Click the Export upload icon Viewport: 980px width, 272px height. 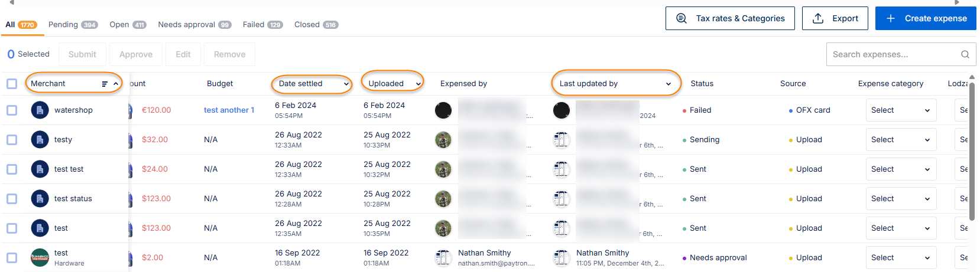point(818,18)
